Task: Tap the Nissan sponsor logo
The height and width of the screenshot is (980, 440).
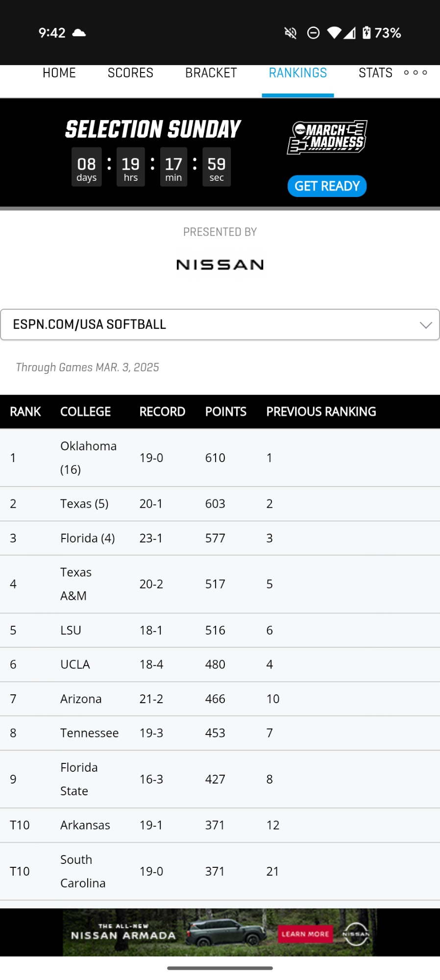Action: (220, 265)
